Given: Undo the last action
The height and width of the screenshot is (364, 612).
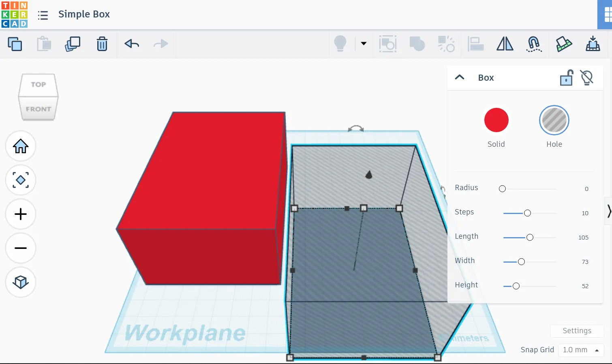Looking at the screenshot, I should [x=132, y=44].
